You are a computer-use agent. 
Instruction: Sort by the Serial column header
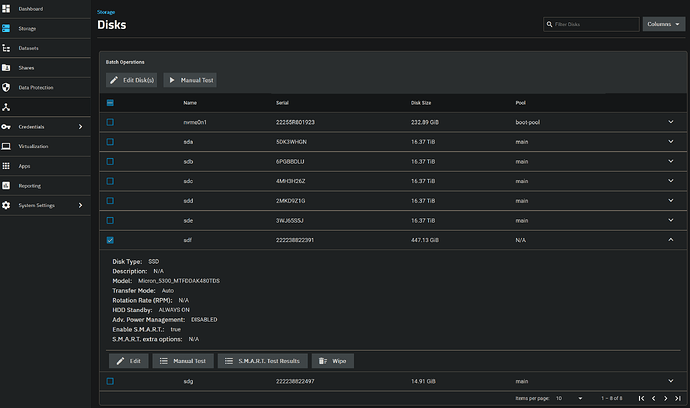coord(283,103)
